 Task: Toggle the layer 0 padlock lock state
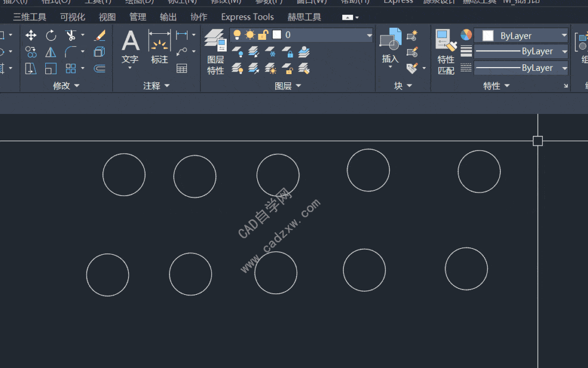(x=263, y=35)
